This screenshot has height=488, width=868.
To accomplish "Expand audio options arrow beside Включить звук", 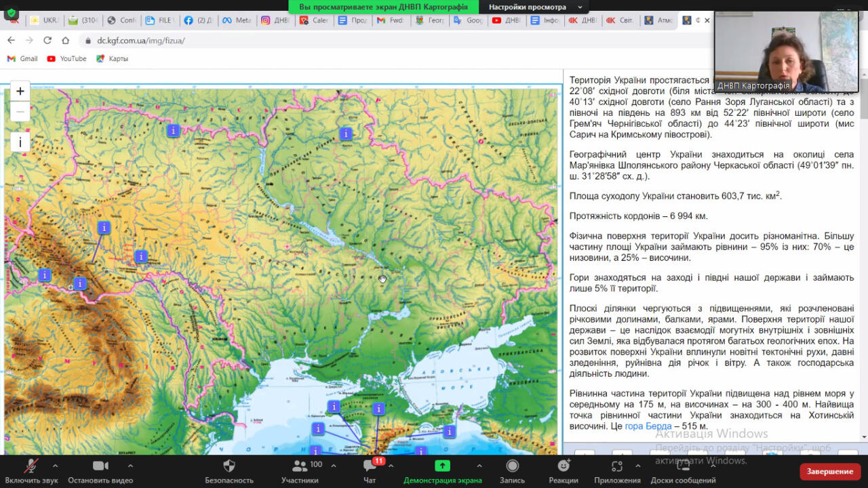I will click(x=55, y=466).
